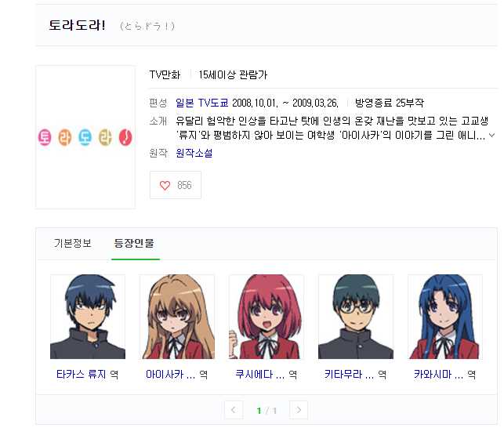Click the 쿠시에다 name link

260,374
